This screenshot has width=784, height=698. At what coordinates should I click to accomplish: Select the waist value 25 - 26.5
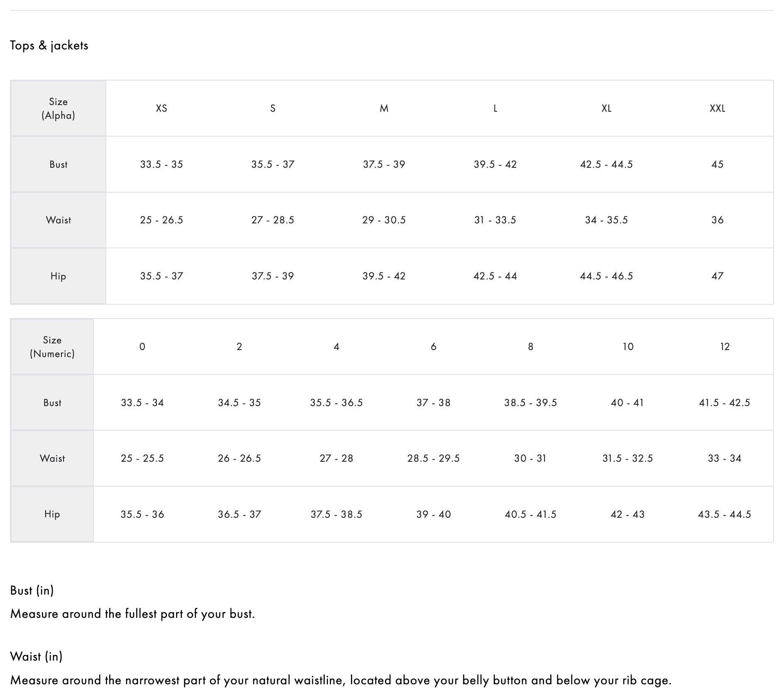click(x=162, y=220)
